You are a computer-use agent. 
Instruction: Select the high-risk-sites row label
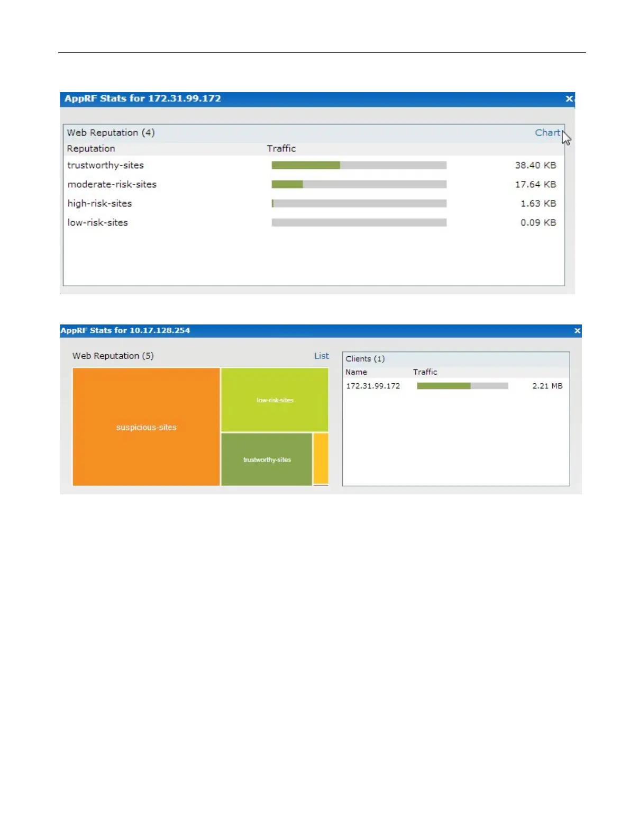pos(99,203)
